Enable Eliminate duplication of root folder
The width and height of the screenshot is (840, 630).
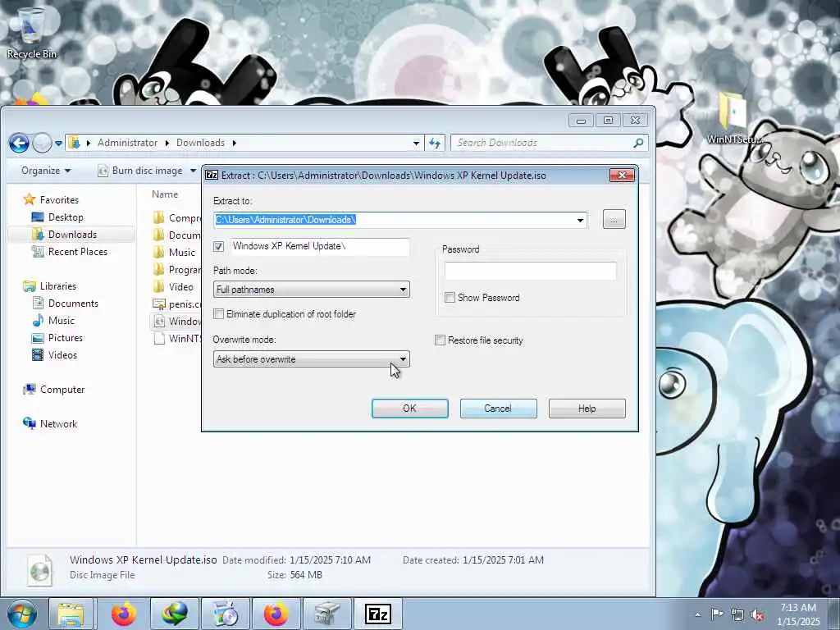point(218,314)
